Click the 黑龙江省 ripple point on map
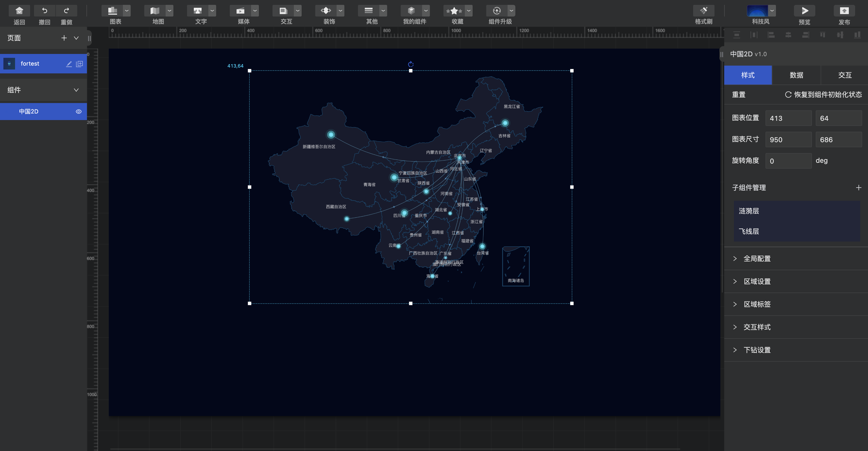The width and height of the screenshot is (868, 451). coord(505,123)
